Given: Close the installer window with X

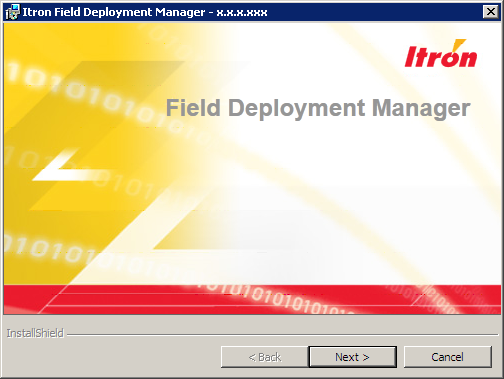Looking at the screenshot, I should tap(491, 12).
